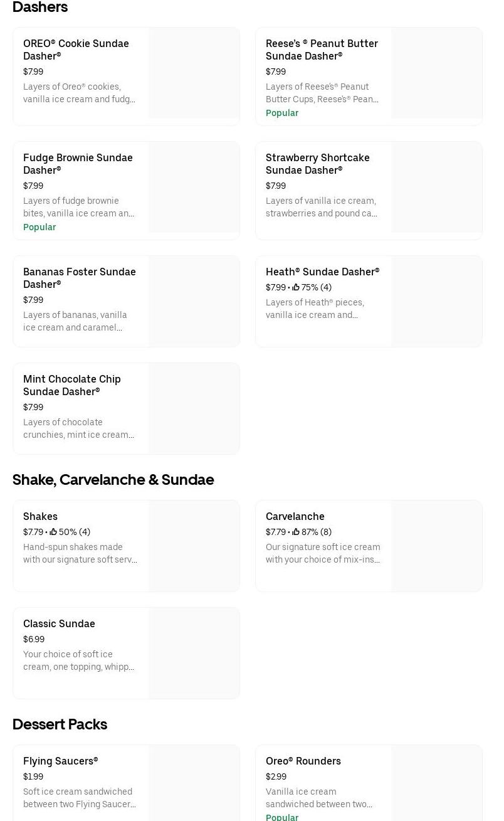This screenshot has height=821, width=504.
Task: Click the Shakes item image thumbnail
Action: click(194, 546)
